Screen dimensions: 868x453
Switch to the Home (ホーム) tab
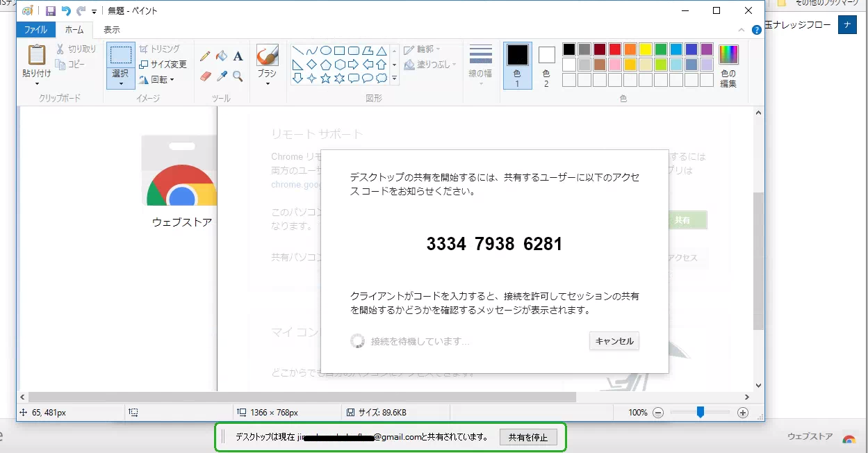pos(74,30)
